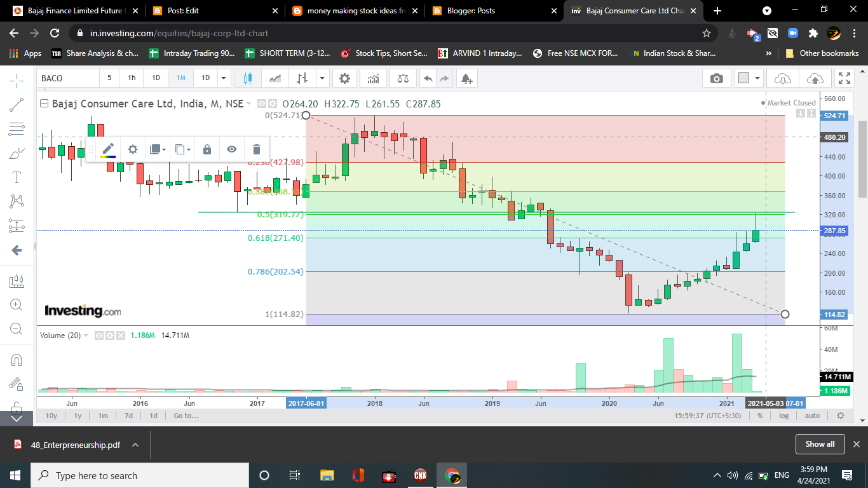This screenshot has width=868, height=488.
Task: Open the bottom-right chart settings gear
Action: pyautogui.click(x=841, y=416)
